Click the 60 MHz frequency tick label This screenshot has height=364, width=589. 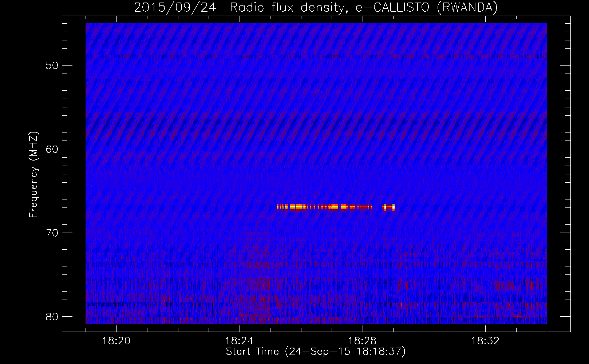(52, 149)
